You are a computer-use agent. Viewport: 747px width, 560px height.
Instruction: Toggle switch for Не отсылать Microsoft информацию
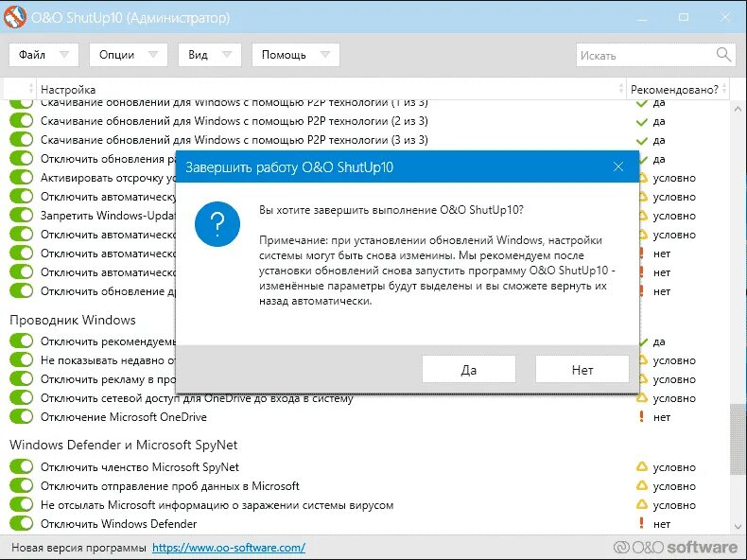21,504
